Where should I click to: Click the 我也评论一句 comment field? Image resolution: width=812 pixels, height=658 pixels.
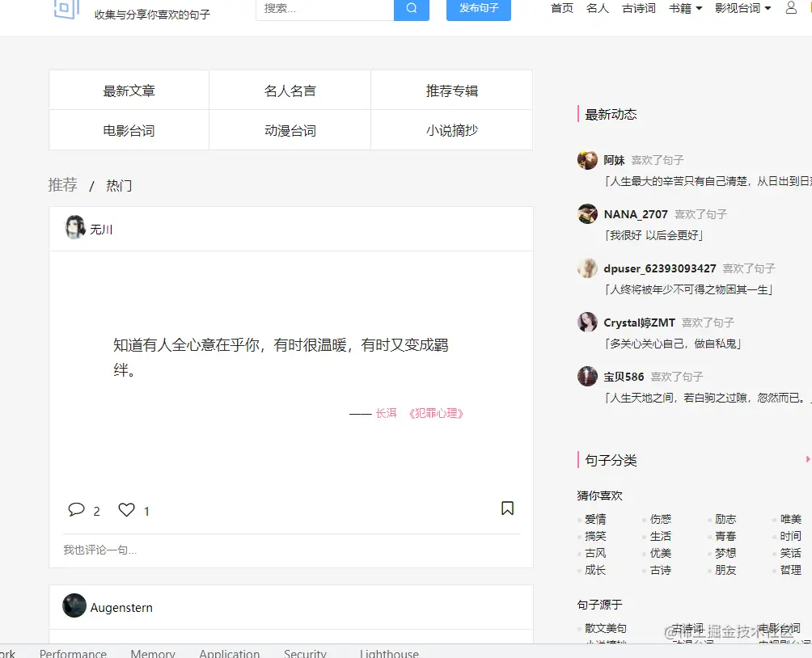click(x=291, y=550)
